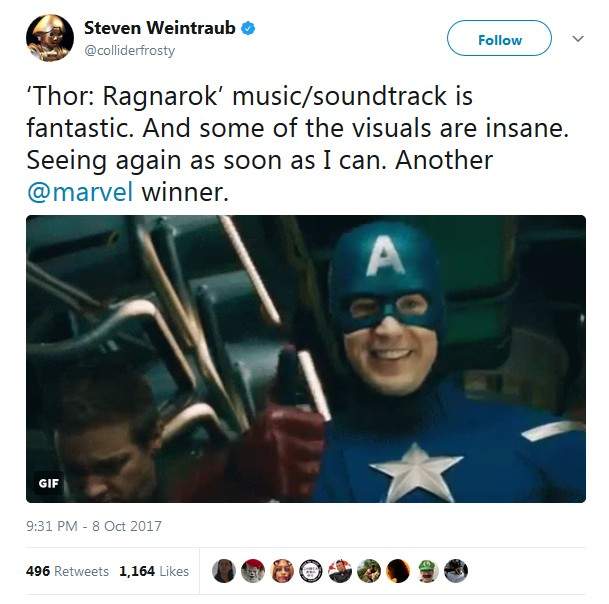
Task: Click the last liker avatar in the row
Action: [x=456, y=570]
